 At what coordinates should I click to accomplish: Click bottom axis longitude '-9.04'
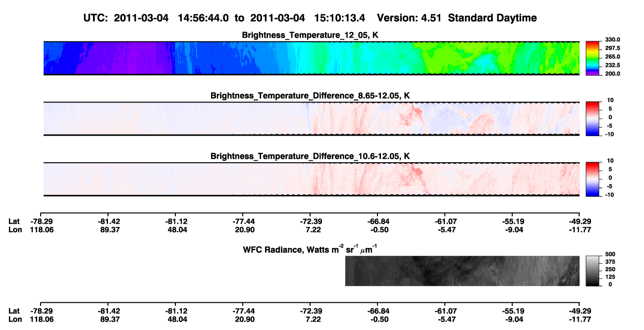[x=512, y=319]
